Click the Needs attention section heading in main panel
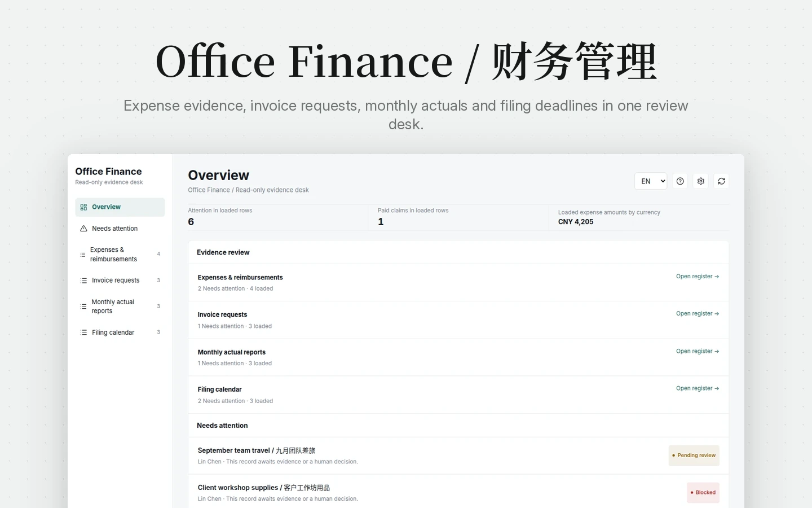The height and width of the screenshot is (508, 812). click(222, 426)
